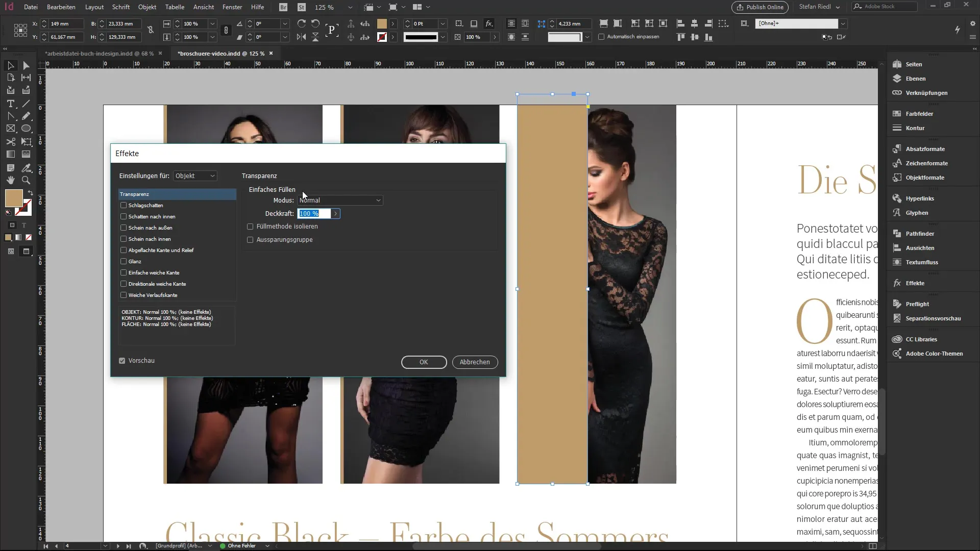Screen dimensions: 980x551
Task: Open the Absatzformate panel
Action: [925, 149]
